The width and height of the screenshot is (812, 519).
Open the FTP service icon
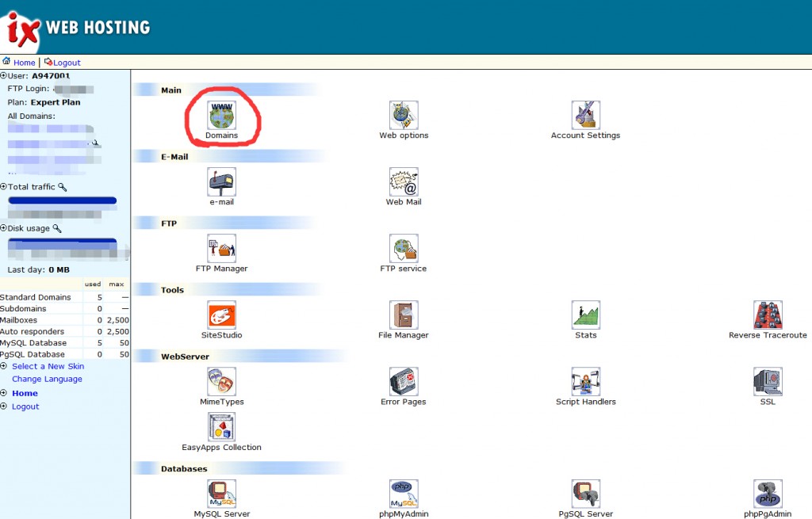pos(404,248)
